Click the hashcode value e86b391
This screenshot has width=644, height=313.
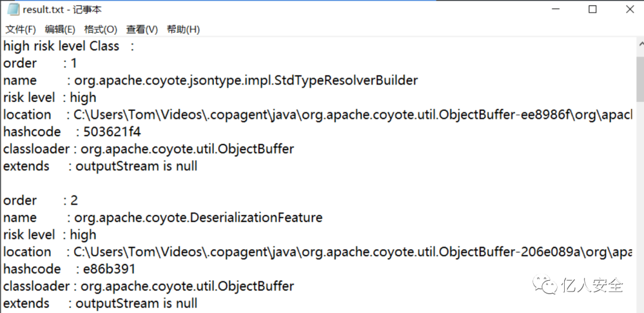click(x=109, y=269)
